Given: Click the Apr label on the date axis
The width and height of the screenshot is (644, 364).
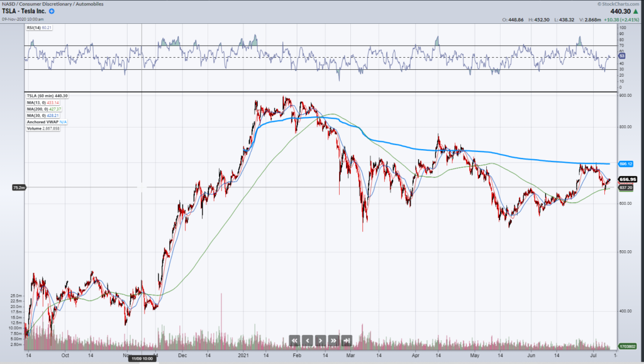Looking at the screenshot, I should coord(416,355).
